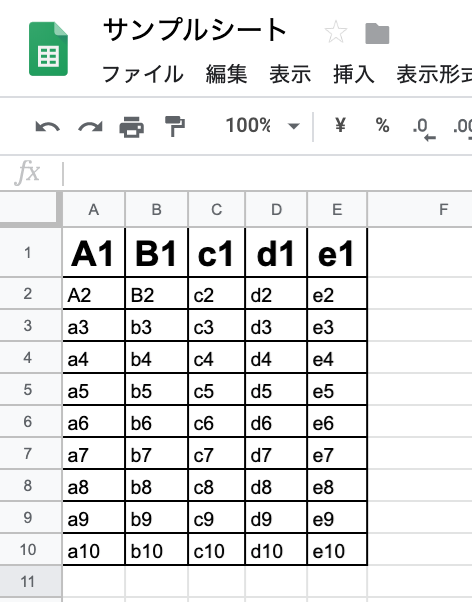Click cell containing a6
Screen dimensions: 472x602
94,422
